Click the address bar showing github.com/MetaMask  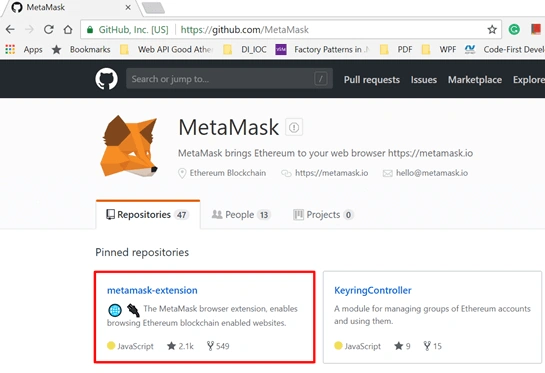click(291, 30)
